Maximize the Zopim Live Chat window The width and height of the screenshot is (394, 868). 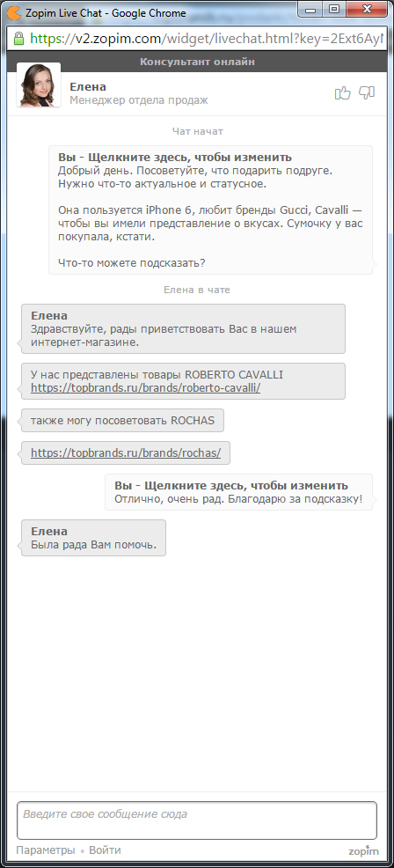[x=333, y=9]
